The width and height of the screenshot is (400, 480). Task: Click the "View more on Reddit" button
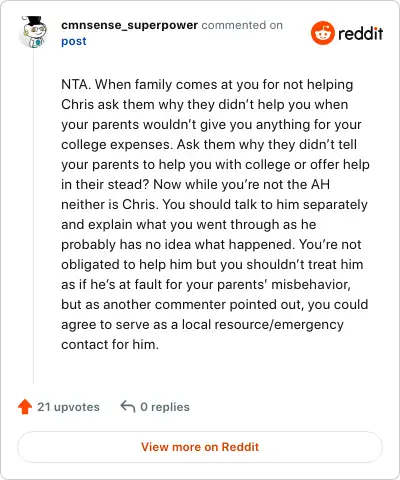click(200, 447)
